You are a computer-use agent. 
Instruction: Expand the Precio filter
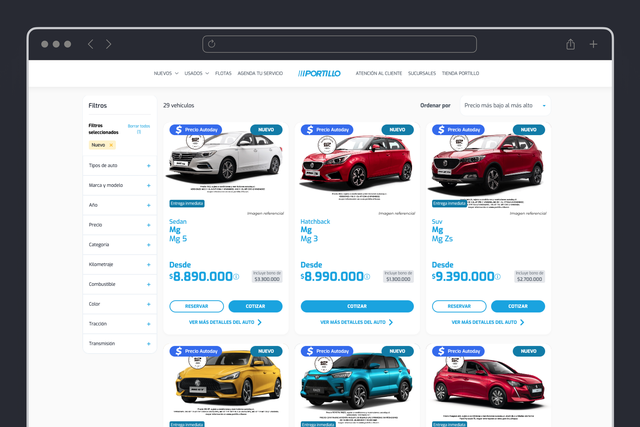coord(120,225)
